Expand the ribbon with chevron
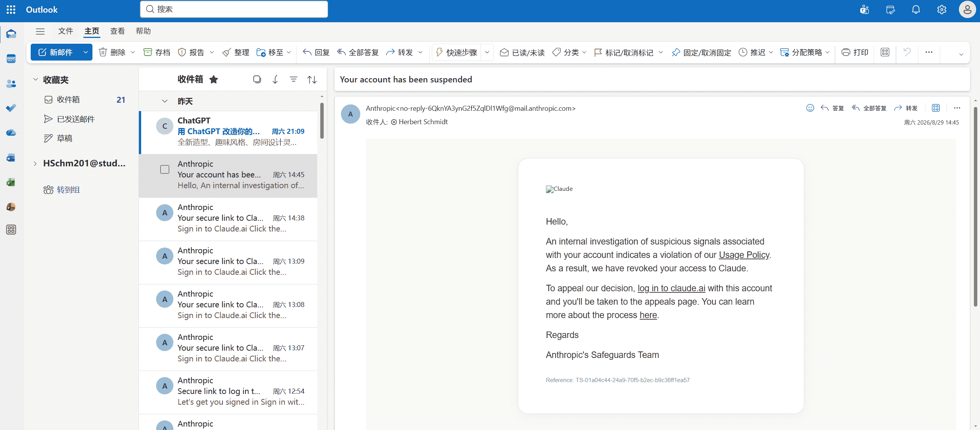Viewport: 980px width, 430px height. point(961,54)
